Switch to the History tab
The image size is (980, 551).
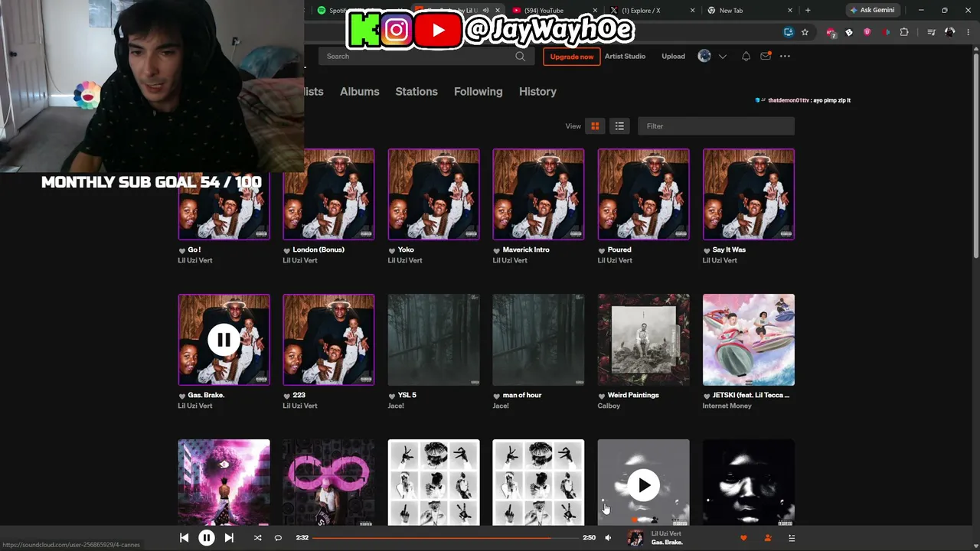(x=537, y=91)
